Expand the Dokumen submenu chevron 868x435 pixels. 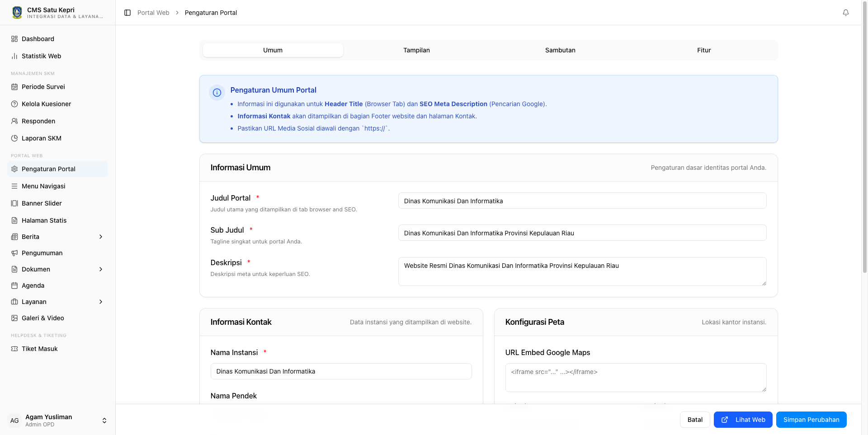[101, 269]
